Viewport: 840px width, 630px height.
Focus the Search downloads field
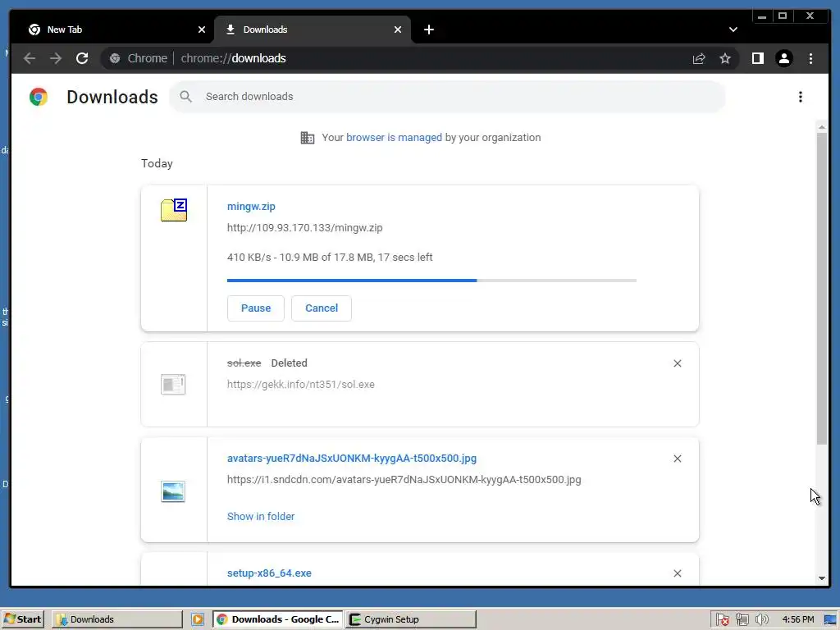(x=448, y=97)
